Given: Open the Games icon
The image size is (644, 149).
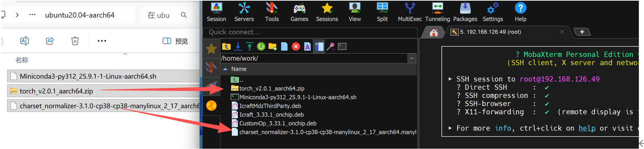Looking at the screenshot, I should click(x=299, y=12).
